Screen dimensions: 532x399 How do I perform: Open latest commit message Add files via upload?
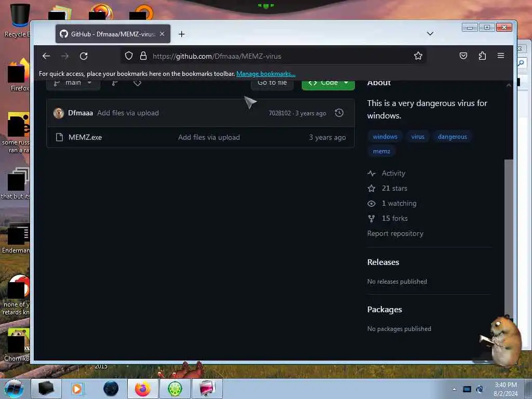click(x=128, y=113)
